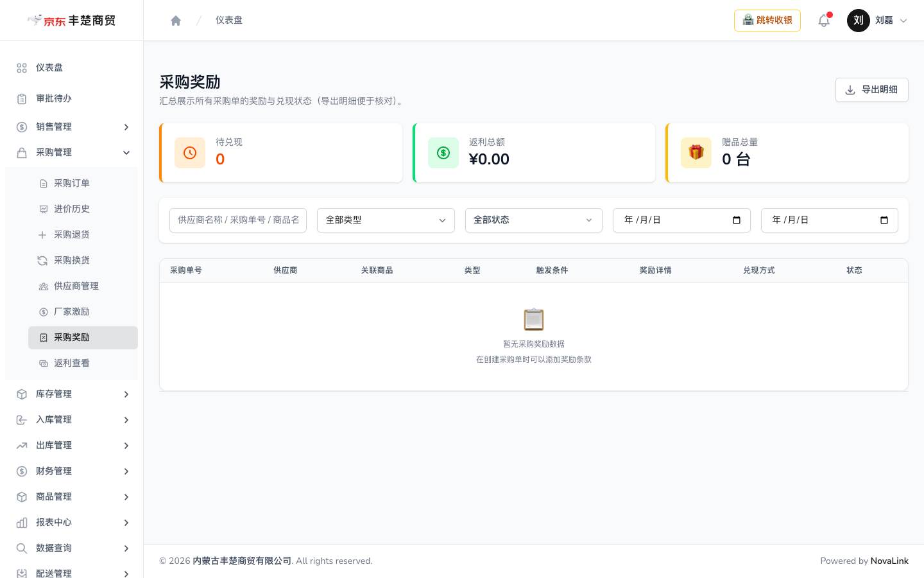
Task: Click the 待兑现 clock icon
Action: click(190, 153)
